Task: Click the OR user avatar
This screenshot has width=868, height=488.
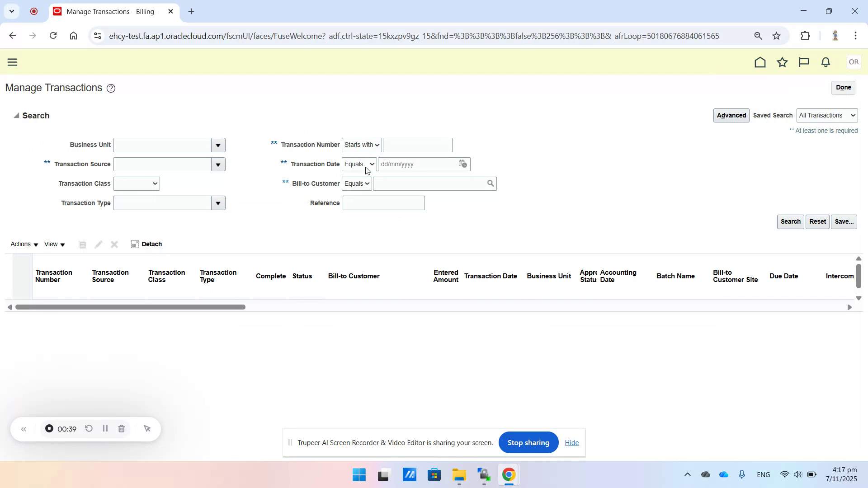Action: 854,62
